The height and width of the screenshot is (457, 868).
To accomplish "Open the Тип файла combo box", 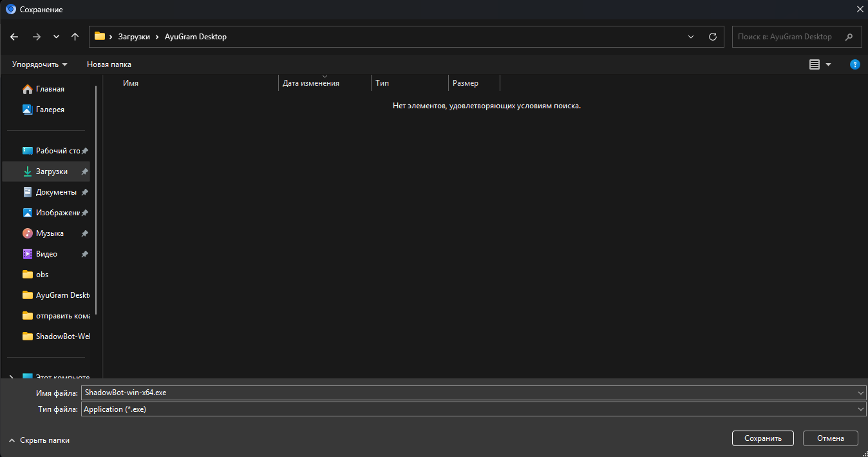I will click(474, 409).
